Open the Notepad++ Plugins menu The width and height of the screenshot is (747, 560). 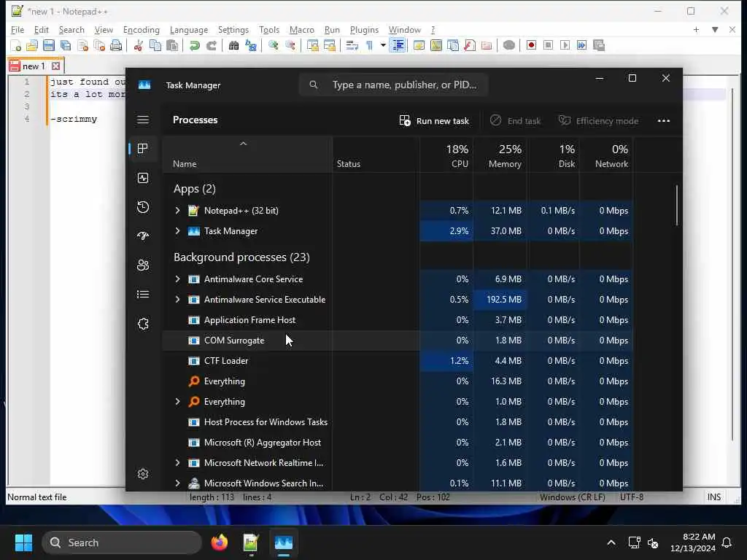(x=364, y=29)
